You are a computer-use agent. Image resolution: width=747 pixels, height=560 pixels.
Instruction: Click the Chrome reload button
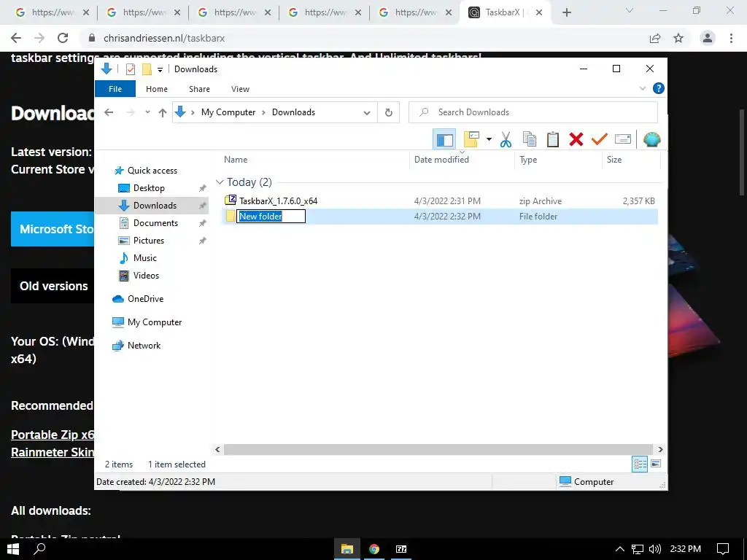[x=63, y=38]
